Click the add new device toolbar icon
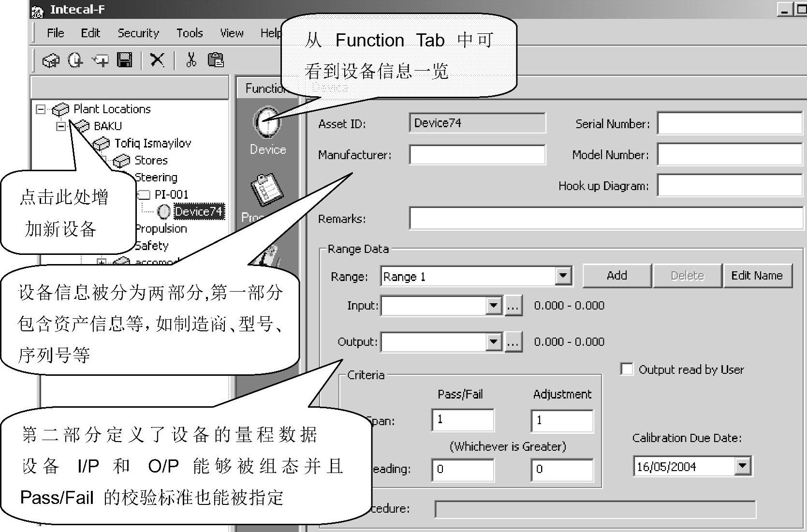This screenshot has width=807, height=532. 75,60
